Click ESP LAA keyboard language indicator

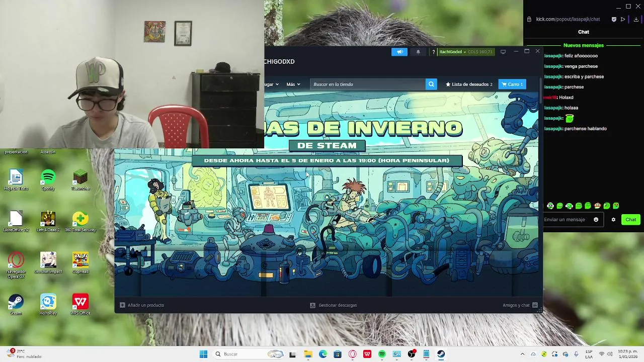[589, 354]
